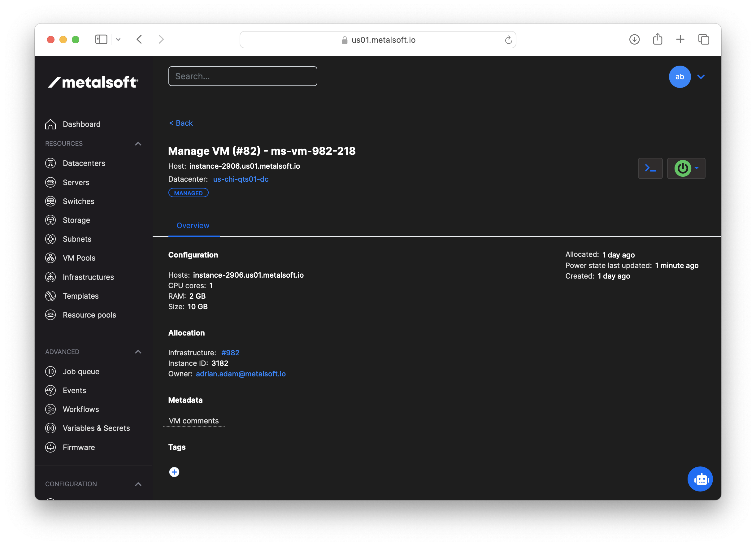The image size is (756, 546).
Task: Click the Resource pools sidebar icon
Action: coord(50,315)
